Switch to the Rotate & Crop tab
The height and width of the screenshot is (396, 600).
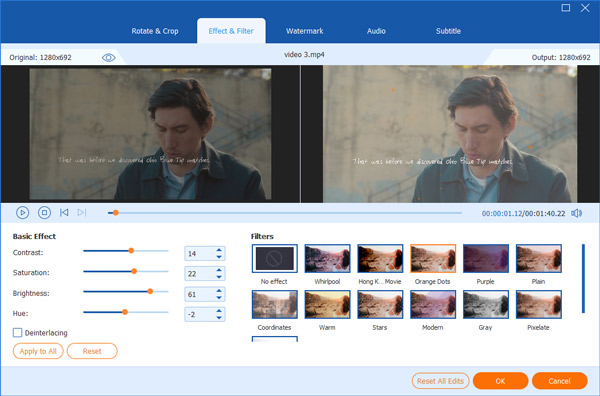point(155,31)
